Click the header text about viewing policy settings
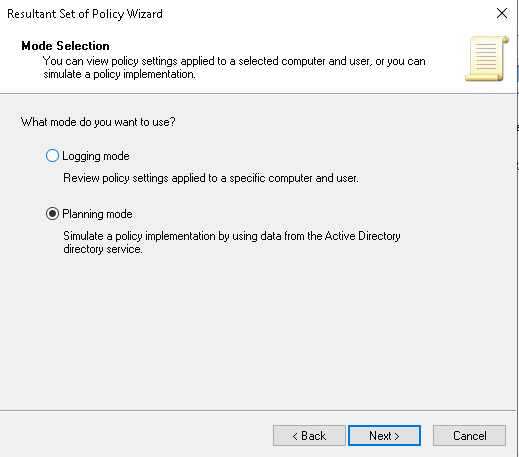This screenshot has width=519, height=457. pyautogui.click(x=234, y=61)
